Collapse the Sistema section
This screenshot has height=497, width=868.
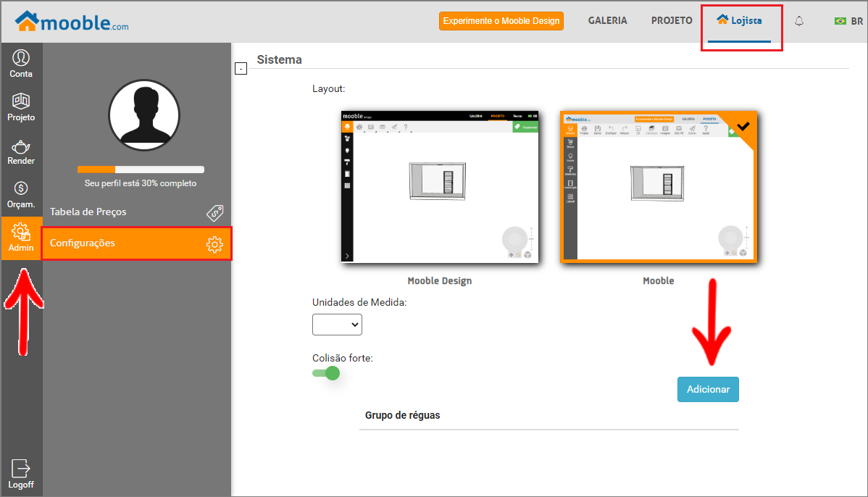tap(241, 69)
